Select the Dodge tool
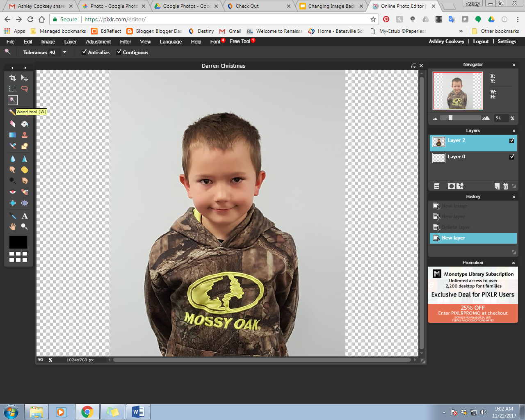Screen dimensions: 525x420 (x=13, y=181)
